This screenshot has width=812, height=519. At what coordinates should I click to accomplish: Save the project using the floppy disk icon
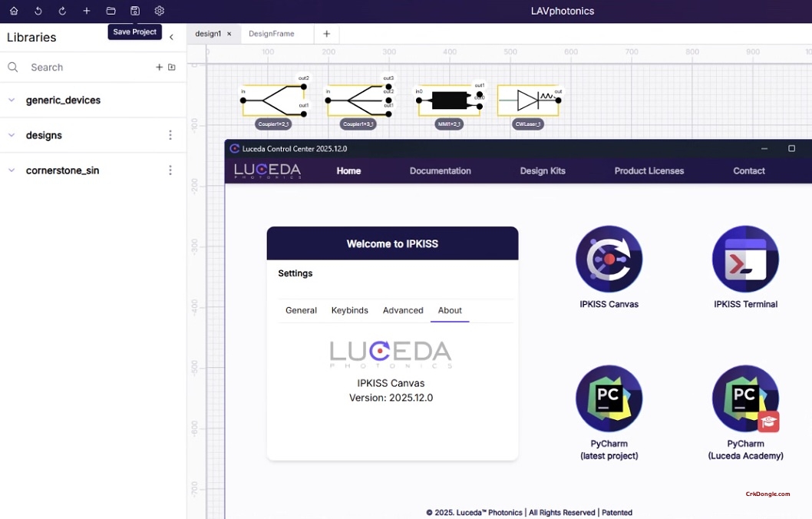pos(135,11)
